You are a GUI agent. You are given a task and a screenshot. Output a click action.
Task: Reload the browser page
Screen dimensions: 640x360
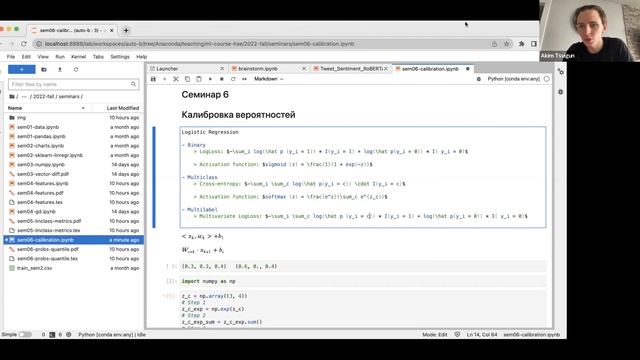[24, 44]
